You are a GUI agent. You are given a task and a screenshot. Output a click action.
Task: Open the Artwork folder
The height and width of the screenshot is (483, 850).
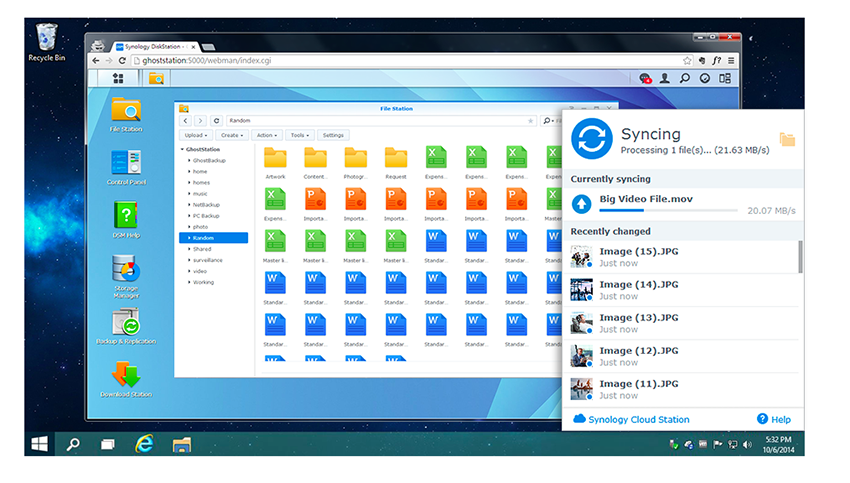(x=275, y=163)
